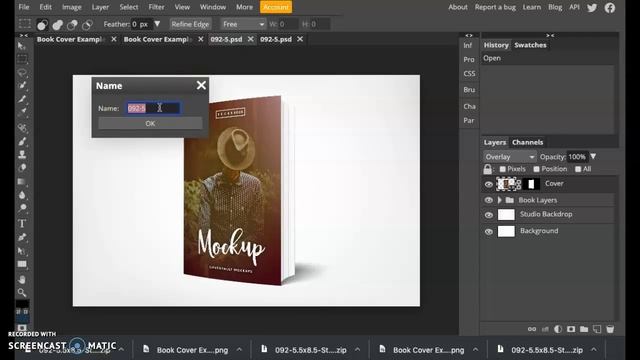Open the Image menu

(x=71, y=7)
